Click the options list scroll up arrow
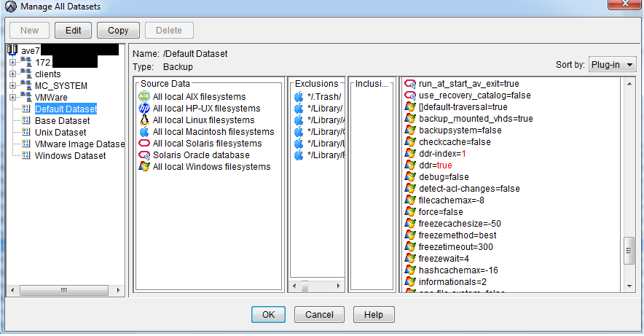 [x=629, y=84]
